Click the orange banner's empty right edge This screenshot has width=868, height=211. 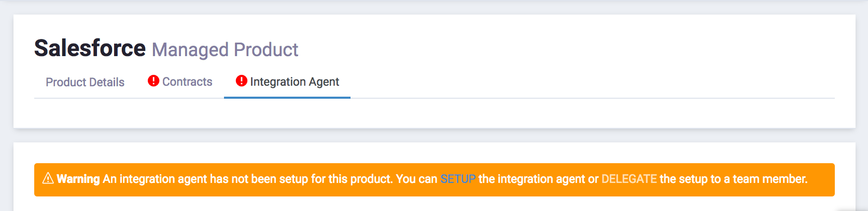click(x=822, y=179)
